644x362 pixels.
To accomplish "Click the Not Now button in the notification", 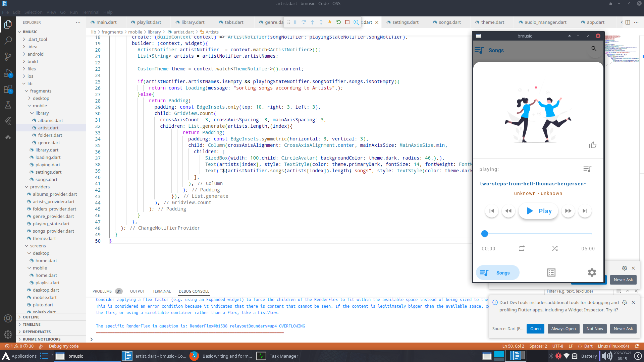I will [594, 328].
